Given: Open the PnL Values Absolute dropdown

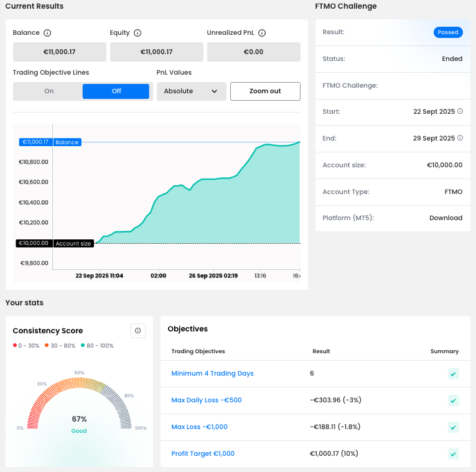Looking at the screenshot, I should pyautogui.click(x=190, y=91).
